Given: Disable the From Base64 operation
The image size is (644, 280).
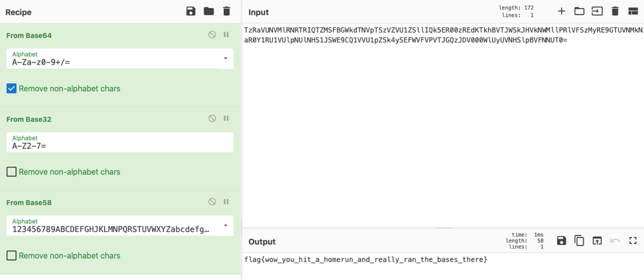Looking at the screenshot, I should point(212,35).
